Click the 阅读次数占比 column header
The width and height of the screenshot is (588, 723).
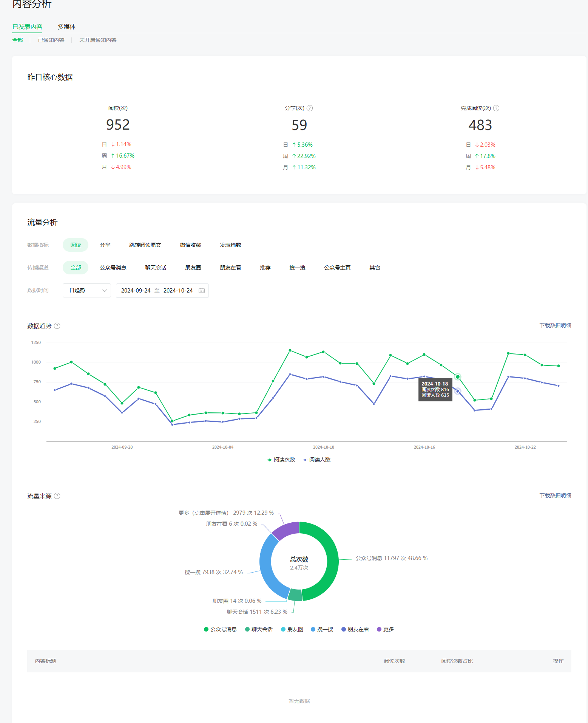point(457,661)
